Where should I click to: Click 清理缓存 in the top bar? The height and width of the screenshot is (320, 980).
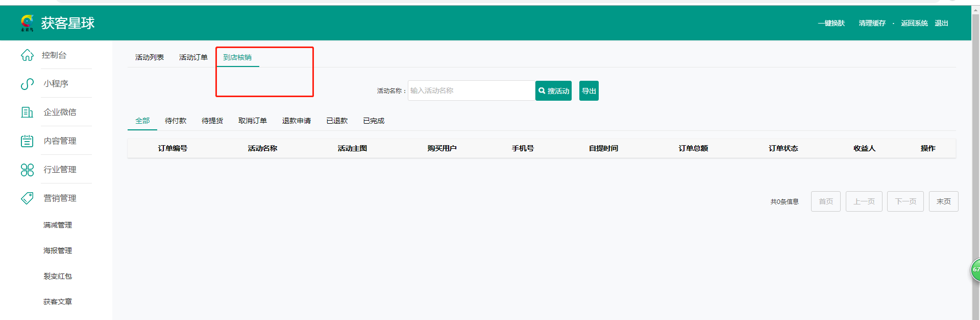pyautogui.click(x=872, y=23)
